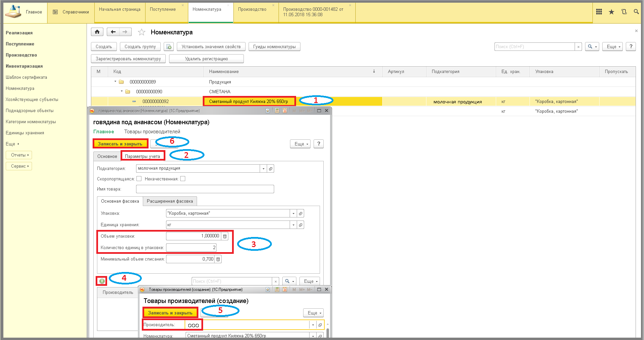Collapse the 00000000090 СМЕТАНА folder
This screenshot has height=340, width=644.
[122, 91]
